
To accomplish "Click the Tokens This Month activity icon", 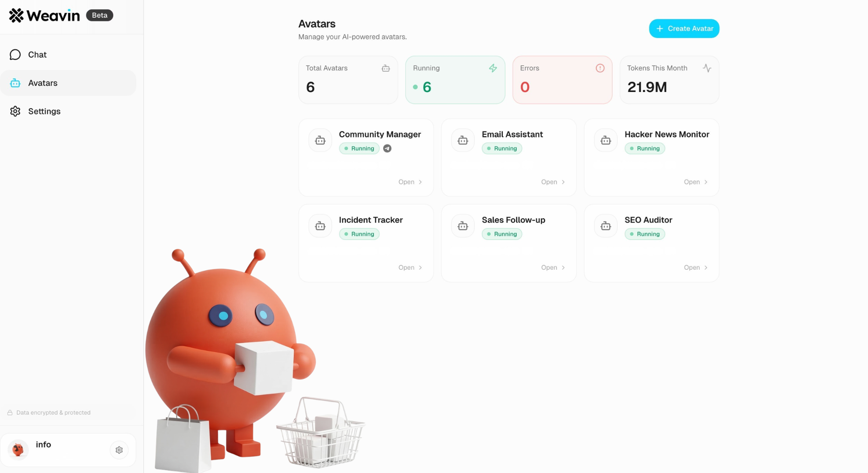I will [x=707, y=68].
